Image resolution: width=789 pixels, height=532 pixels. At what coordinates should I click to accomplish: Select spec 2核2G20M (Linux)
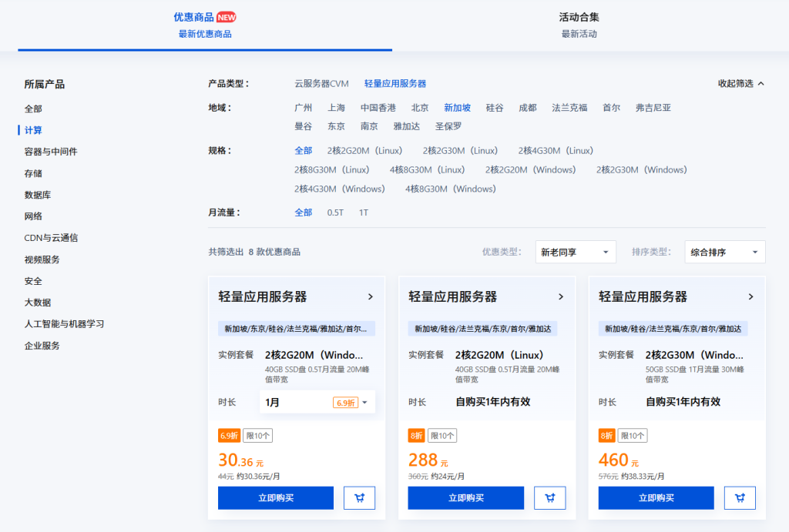(x=364, y=150)
